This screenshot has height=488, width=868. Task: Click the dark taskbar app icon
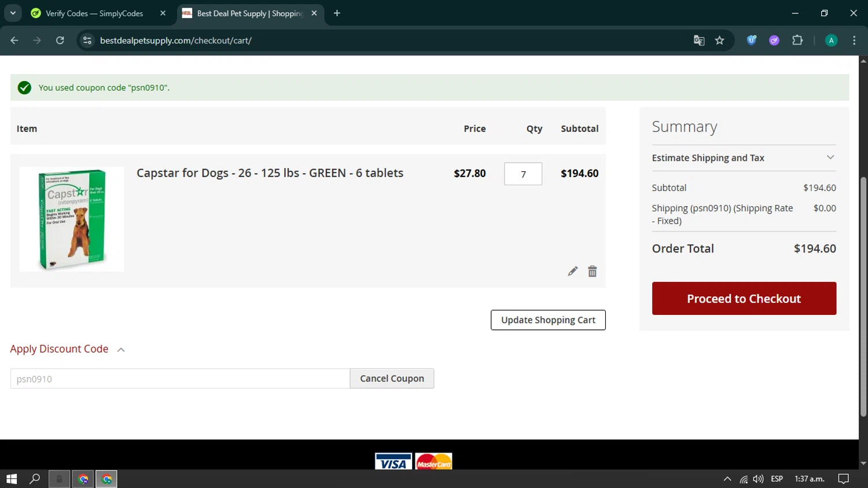(x=59, y=479)
